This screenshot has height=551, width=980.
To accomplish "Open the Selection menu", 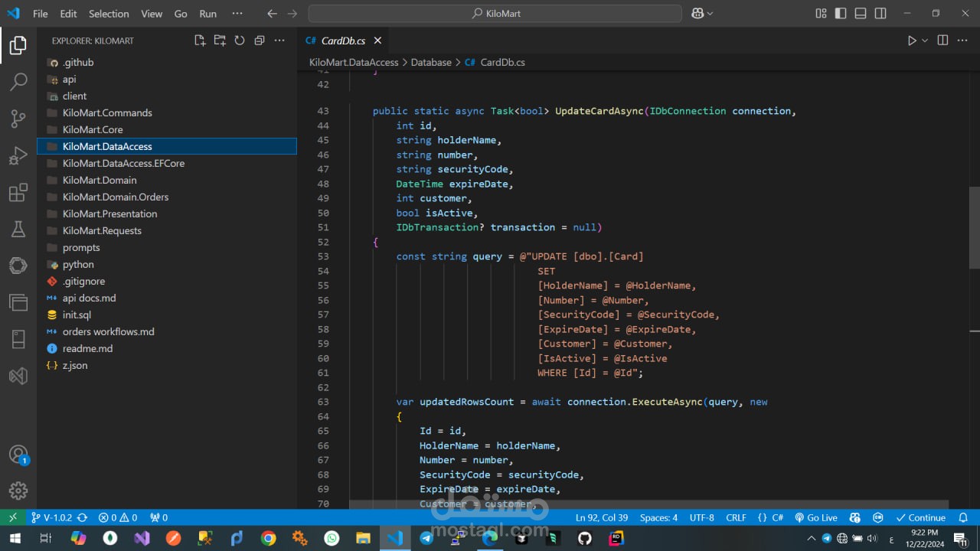I will click(x=109, y=14).
